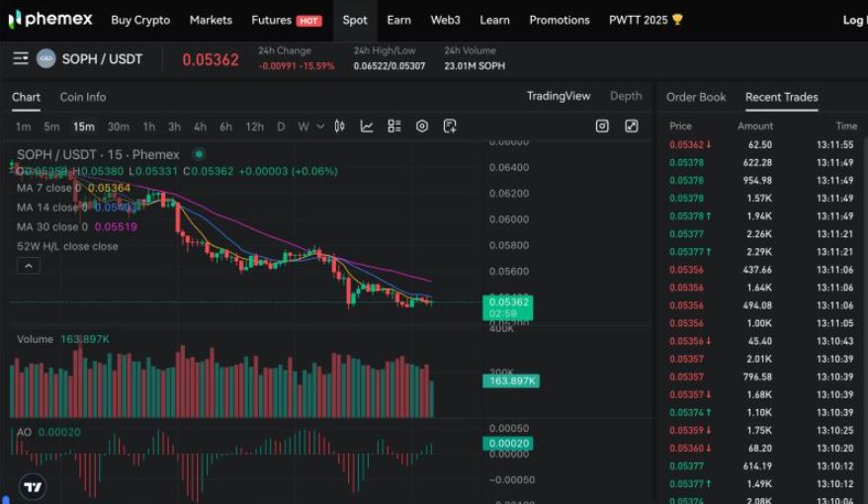Click the SOPH / USDT pair name
This screenshot has height=504, width=868.
[x=103, y=59]
